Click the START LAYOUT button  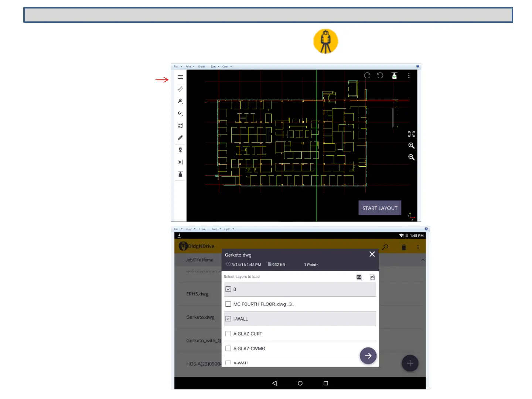(x=380, y=208)
